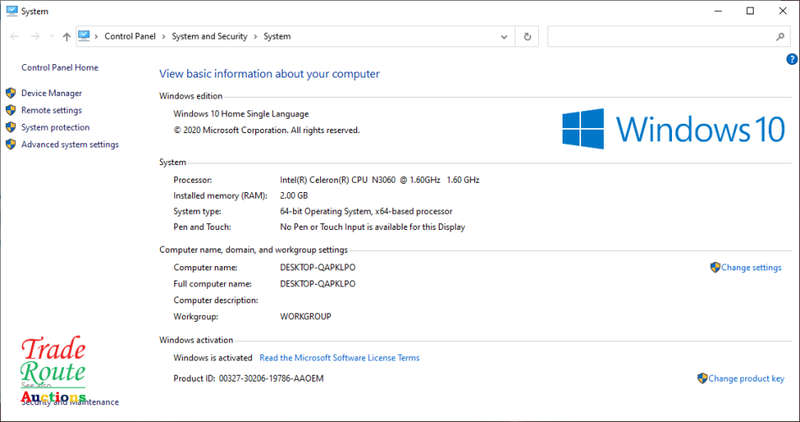Minimize the System window
This screenshot has height=422, width=800.
pyautogui.click(x=718, y=11)
